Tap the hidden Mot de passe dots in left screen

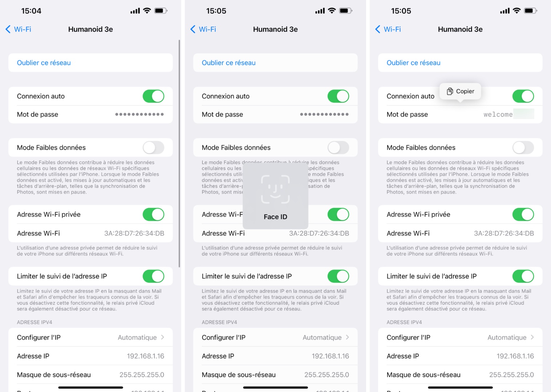[139, 114]
